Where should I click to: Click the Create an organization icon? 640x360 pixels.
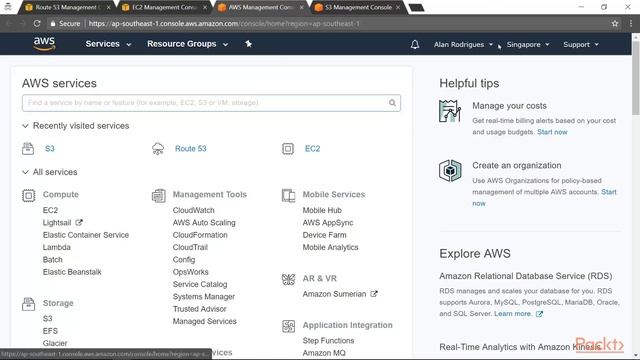450,170
